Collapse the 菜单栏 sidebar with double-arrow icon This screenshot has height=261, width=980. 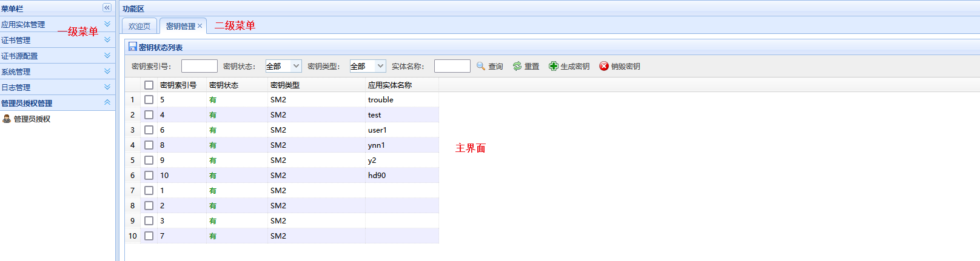pyautogui.click(x=107, y=8)
